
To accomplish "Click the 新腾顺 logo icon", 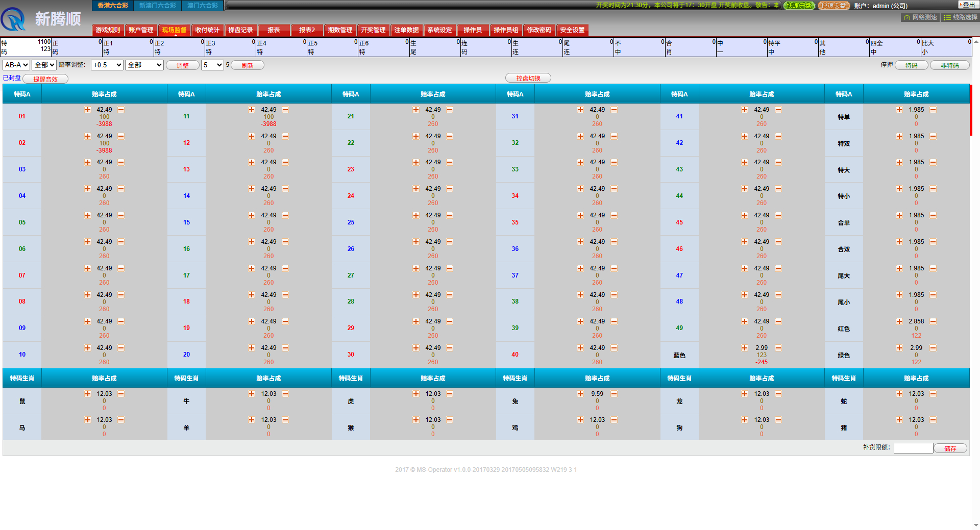I will pyautogui.click(x=14, y=19).
